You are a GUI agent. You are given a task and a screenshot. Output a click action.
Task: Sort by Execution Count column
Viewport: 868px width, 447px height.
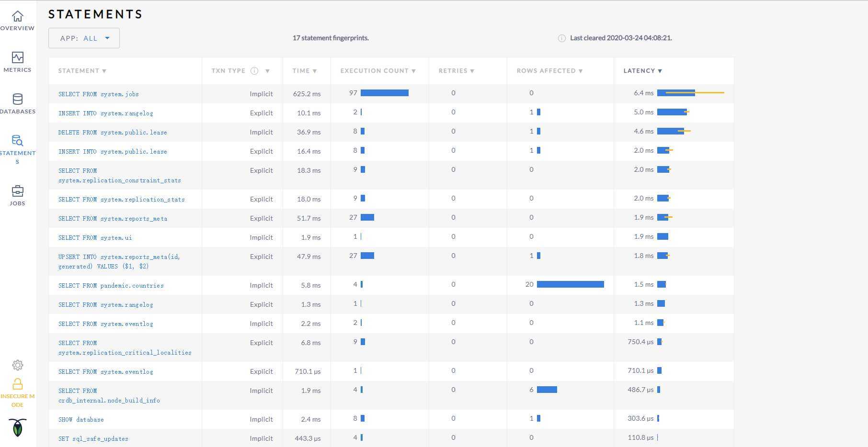378,71
